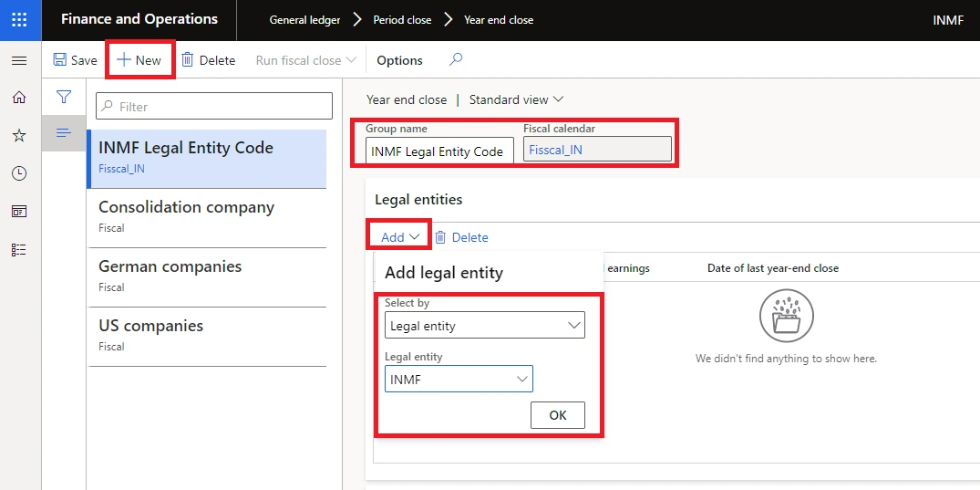Screen dimensions: 980x490
Task: Open the Add dropdown under Legal entities
Action: click(400, 237)
